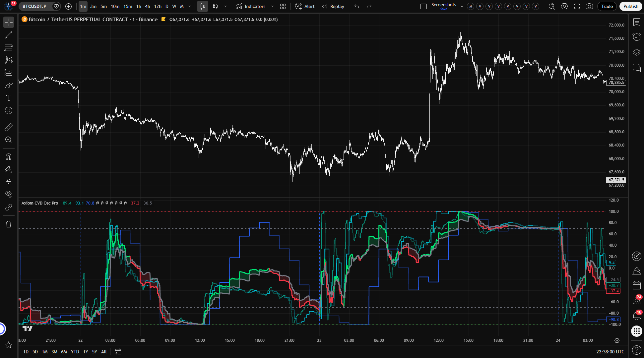Open the Screenshots layout dropdown chevron
The image size is (644, 358).
click(x=462, y=6)
